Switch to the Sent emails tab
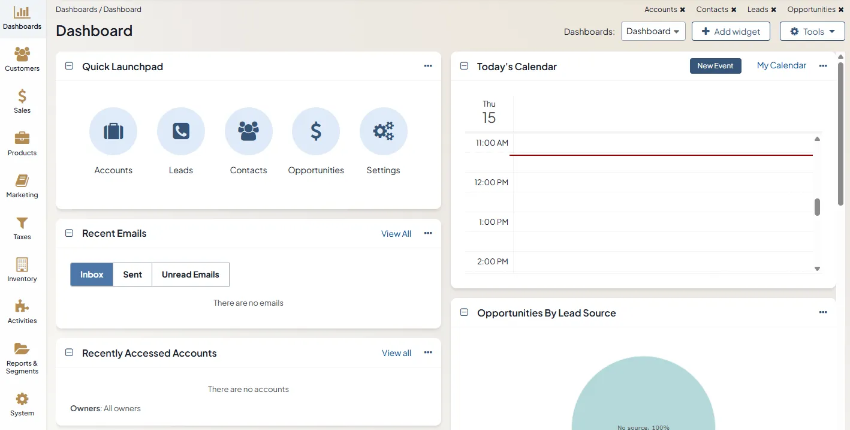The image size is (850, 430). pyautogui.click(x=132, y=274)
